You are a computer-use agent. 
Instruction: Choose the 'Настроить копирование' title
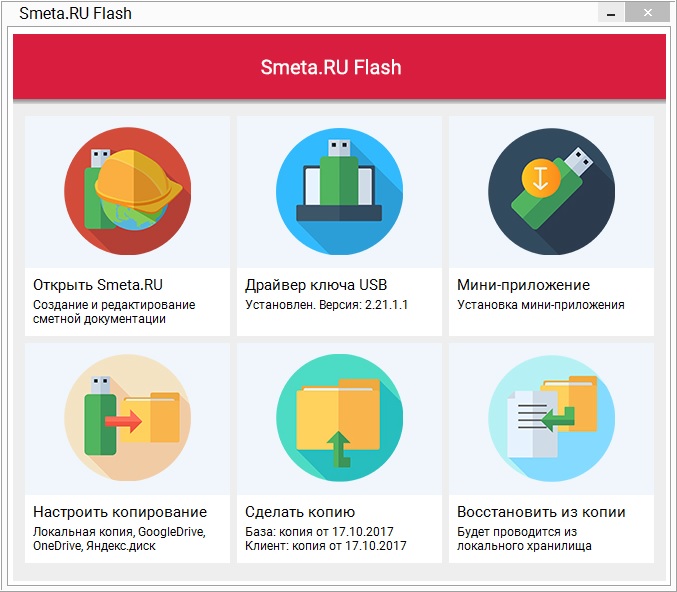[120, 512]
